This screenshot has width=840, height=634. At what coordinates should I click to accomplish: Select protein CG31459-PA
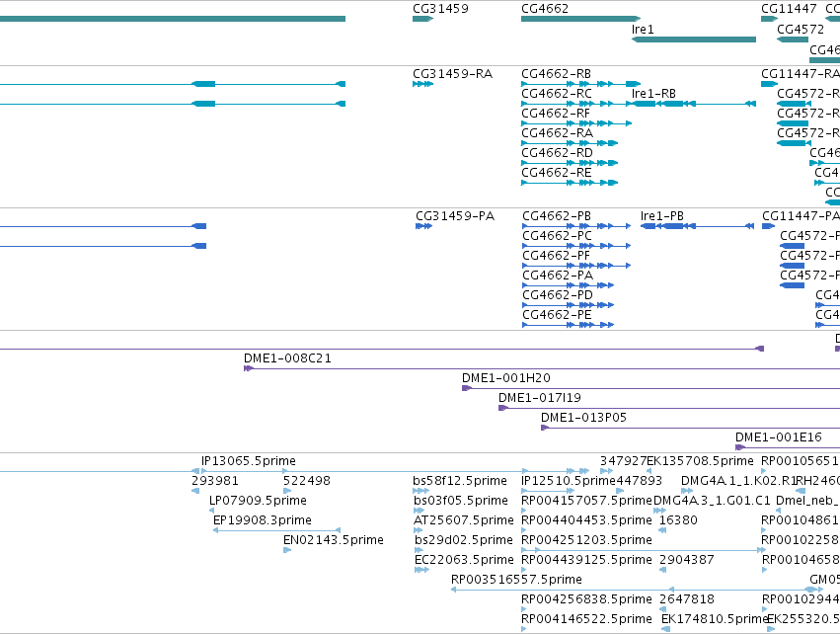point(455,216)
